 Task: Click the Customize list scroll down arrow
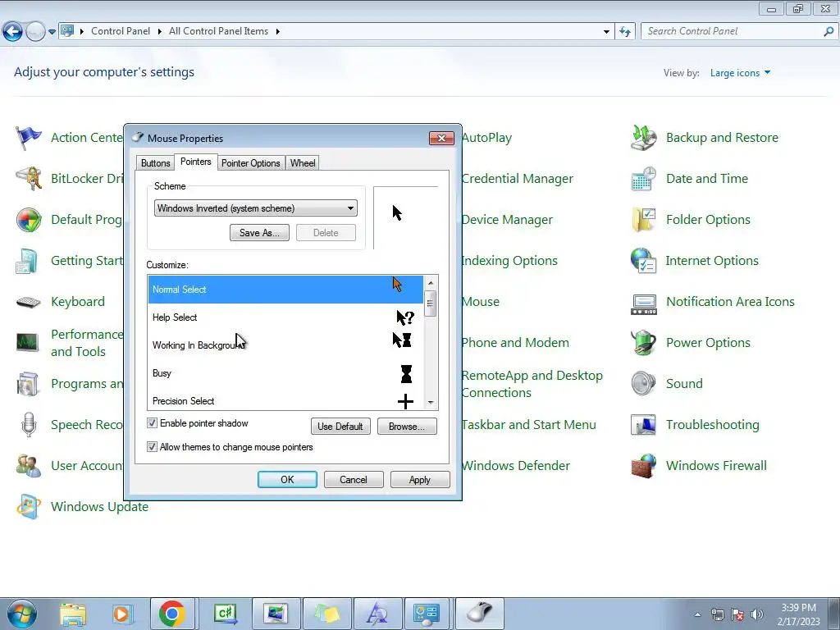coord(430,402)
